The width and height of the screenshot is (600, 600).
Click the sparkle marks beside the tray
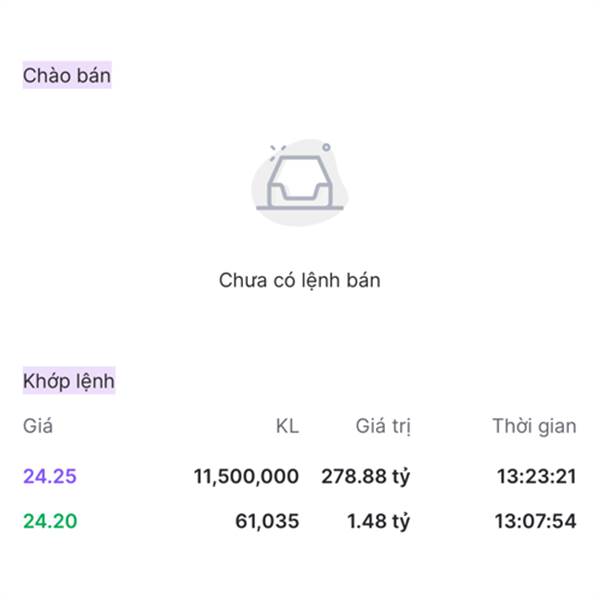pos(275,150)
